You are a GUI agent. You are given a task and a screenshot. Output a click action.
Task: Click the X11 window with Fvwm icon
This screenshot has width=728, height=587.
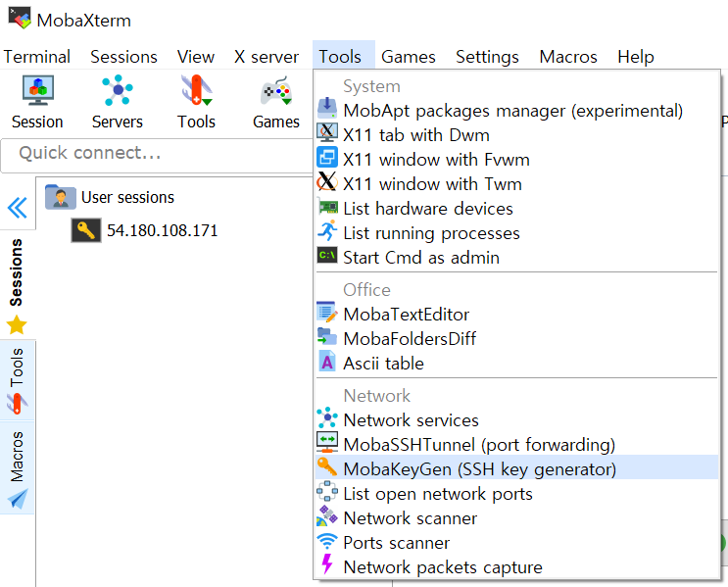pyautogui.click(x=327, y=157)
